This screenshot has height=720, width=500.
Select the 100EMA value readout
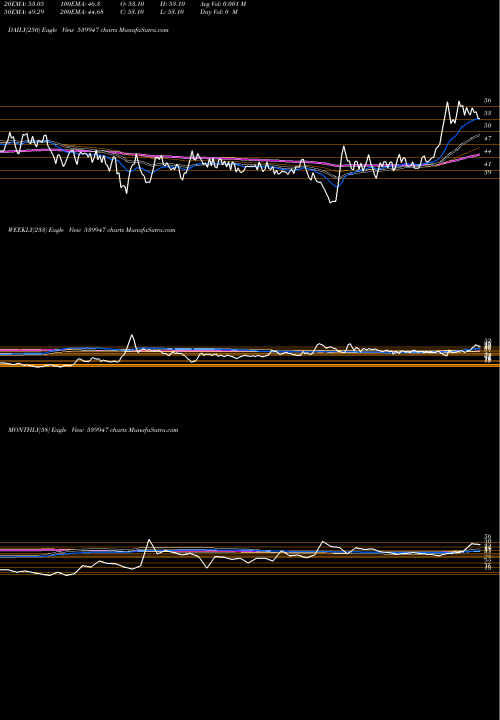click(80, 4)
